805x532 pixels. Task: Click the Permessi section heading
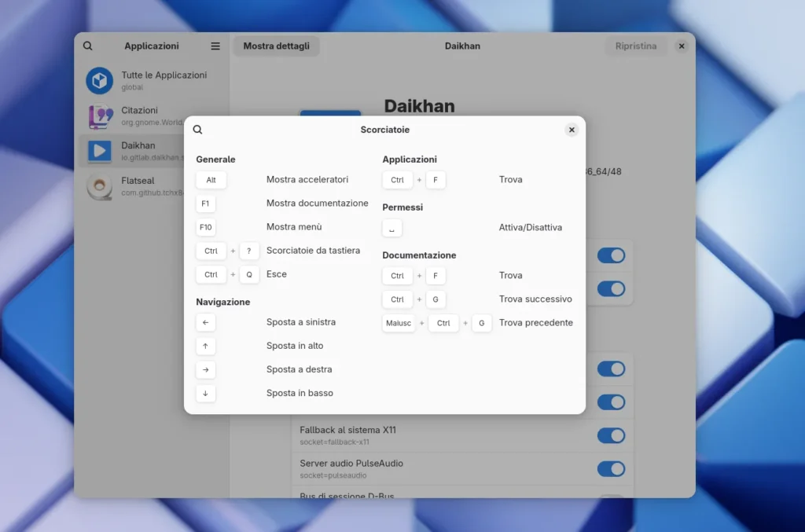402,207
